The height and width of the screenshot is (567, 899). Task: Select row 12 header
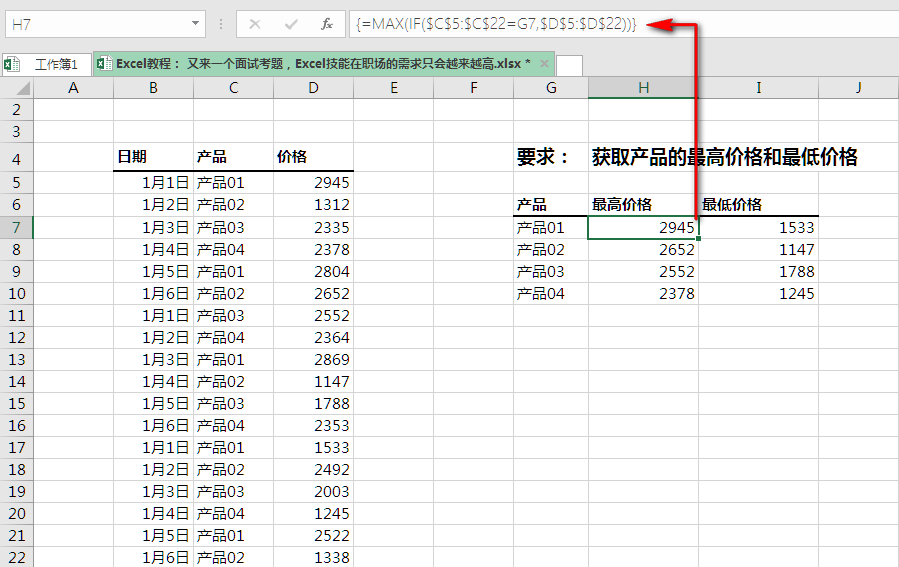pos(17,338)
